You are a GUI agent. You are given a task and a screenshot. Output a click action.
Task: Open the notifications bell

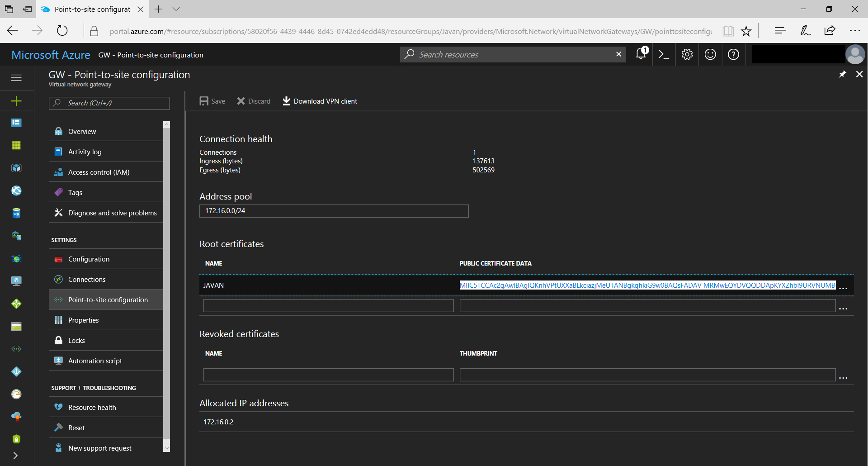tap(641, 54)
